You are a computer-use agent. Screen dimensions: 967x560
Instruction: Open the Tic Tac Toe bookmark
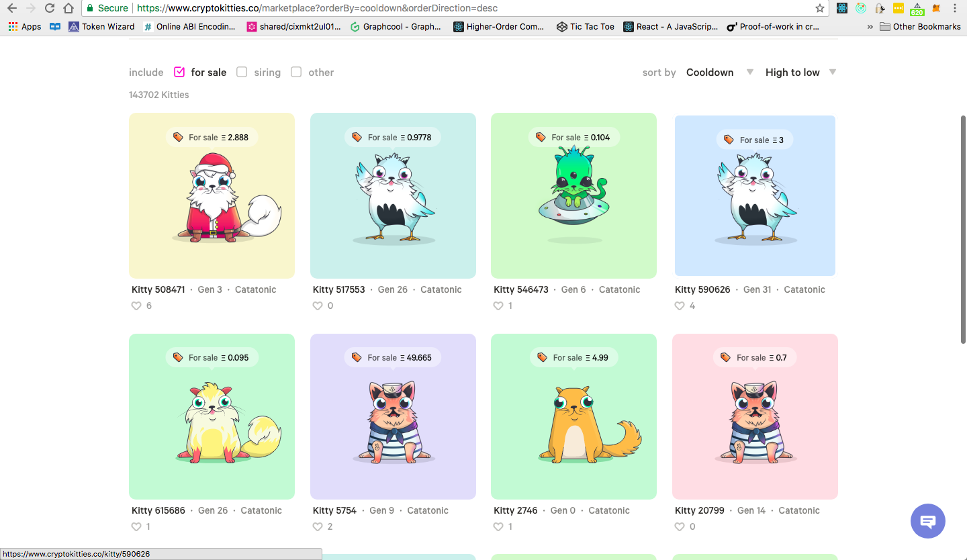click(x=586, y=27)
